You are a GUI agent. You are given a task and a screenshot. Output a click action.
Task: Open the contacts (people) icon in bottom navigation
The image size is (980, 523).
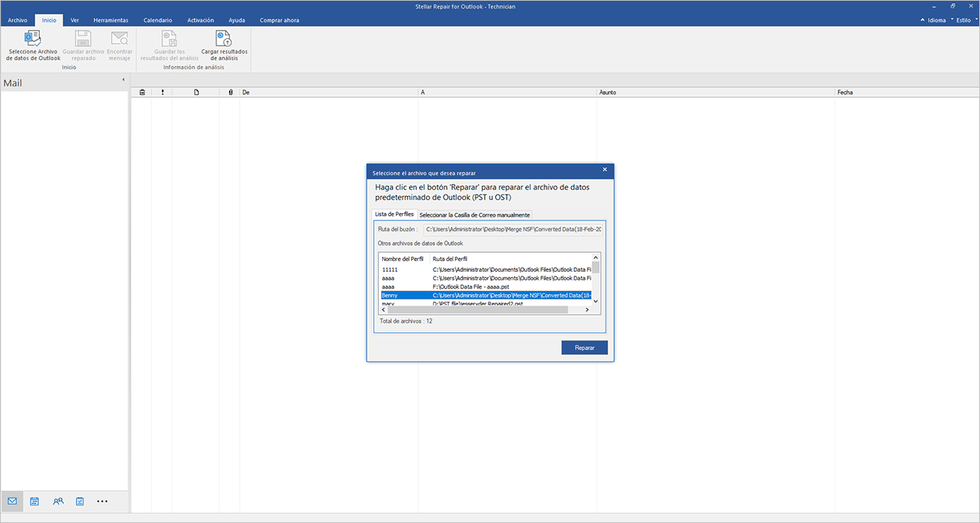pyautogui.click(x=58, y=502)
